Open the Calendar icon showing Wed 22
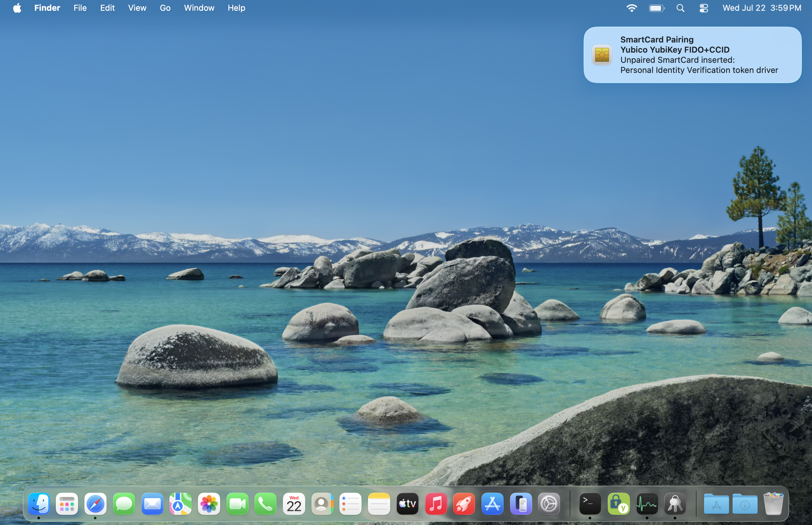Screen dimensions: 812x525 [x=294, y=503]
